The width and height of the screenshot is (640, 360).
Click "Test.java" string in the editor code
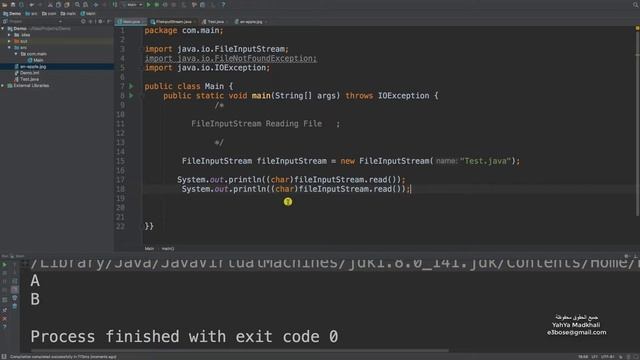pyautogui.click(x=485, y=161)
